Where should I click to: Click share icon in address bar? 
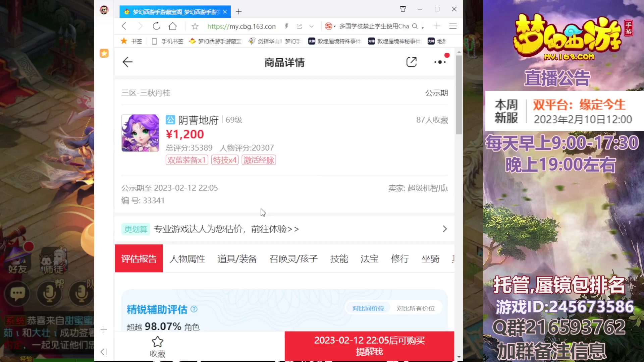click(x=300, y=26)
